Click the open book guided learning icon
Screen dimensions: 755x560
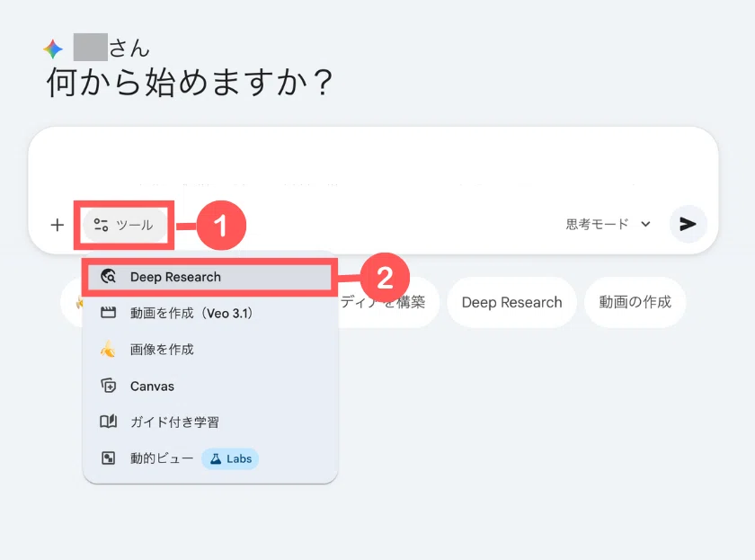109,422
